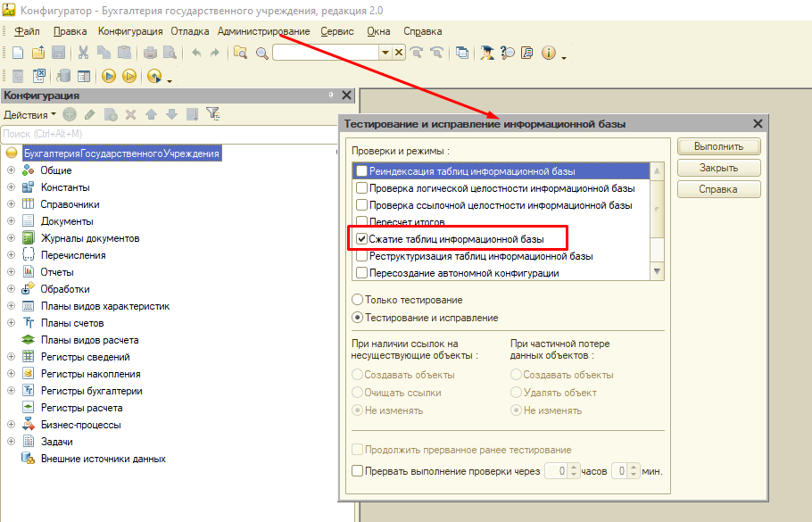Increase the hours stepper value
The height and width of the screenshot is (522, 812).
(x=573, y=467)
